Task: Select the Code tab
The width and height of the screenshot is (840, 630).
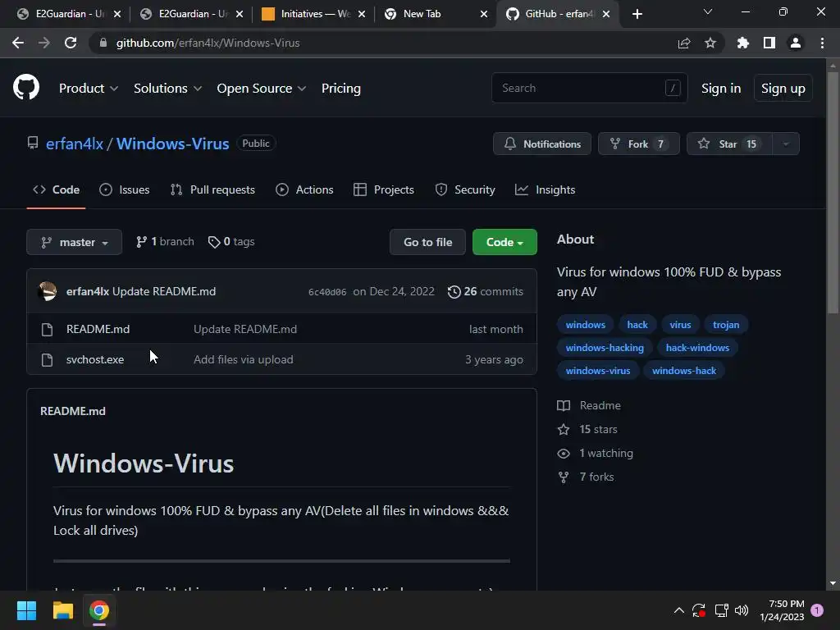Action: (x=57, y=189)
